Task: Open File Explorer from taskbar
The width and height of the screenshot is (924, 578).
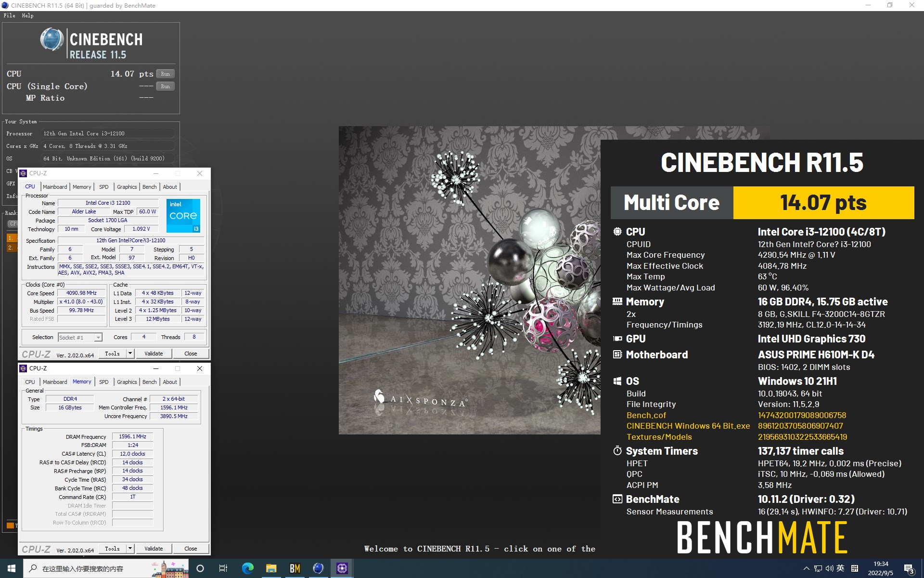Action: coord(271,568)
